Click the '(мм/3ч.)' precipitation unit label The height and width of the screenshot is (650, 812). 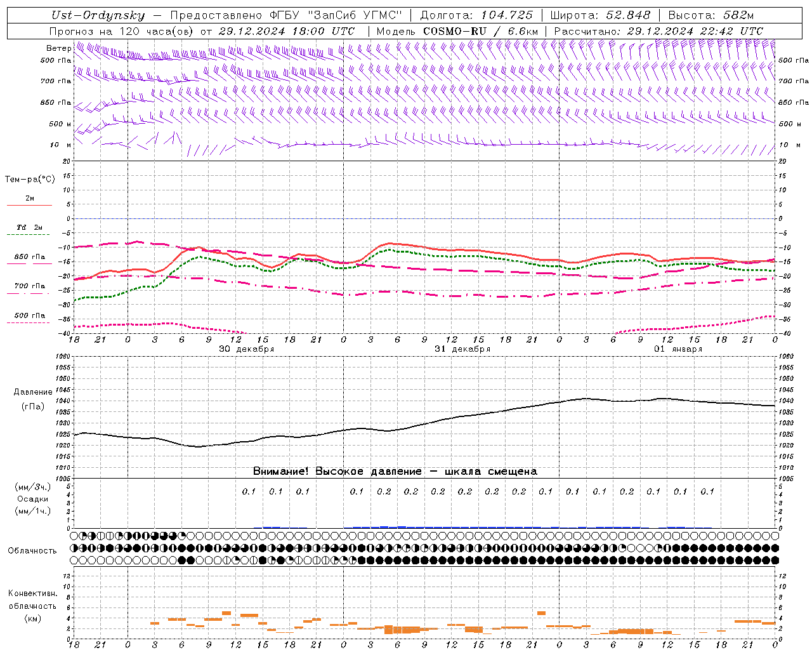(33, 487)
